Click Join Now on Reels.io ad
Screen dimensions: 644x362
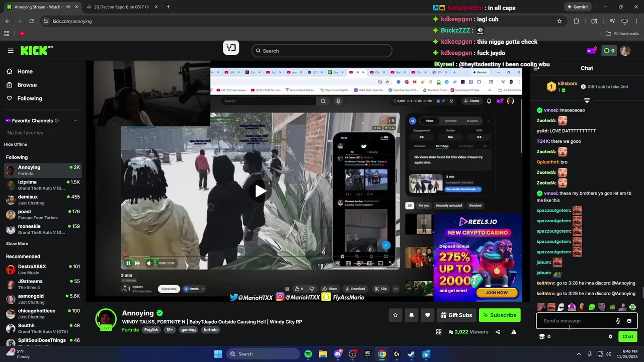coord(497,292)
